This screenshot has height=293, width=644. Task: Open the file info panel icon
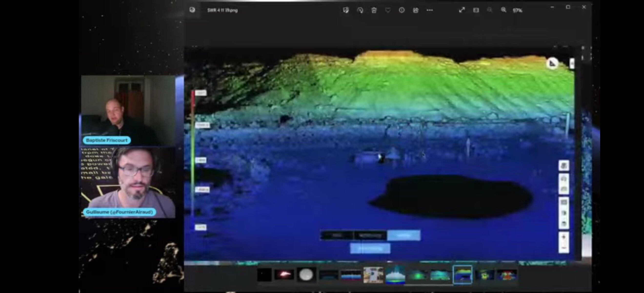[402, 10]
